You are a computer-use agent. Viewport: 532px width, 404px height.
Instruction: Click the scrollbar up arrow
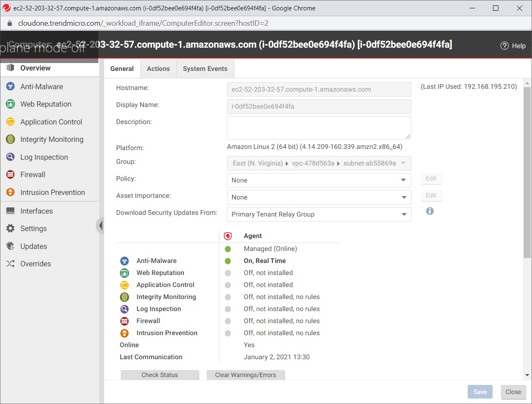(x=527, y=83)
